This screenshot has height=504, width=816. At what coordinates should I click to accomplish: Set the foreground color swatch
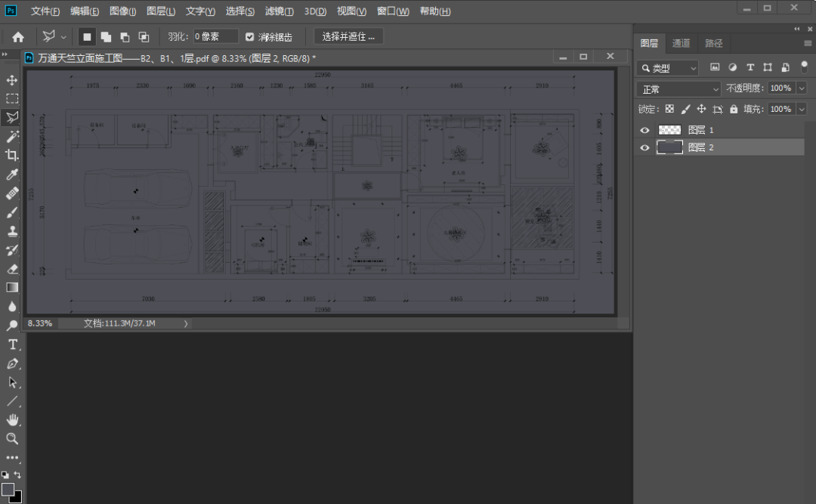(x=8, y=489)
